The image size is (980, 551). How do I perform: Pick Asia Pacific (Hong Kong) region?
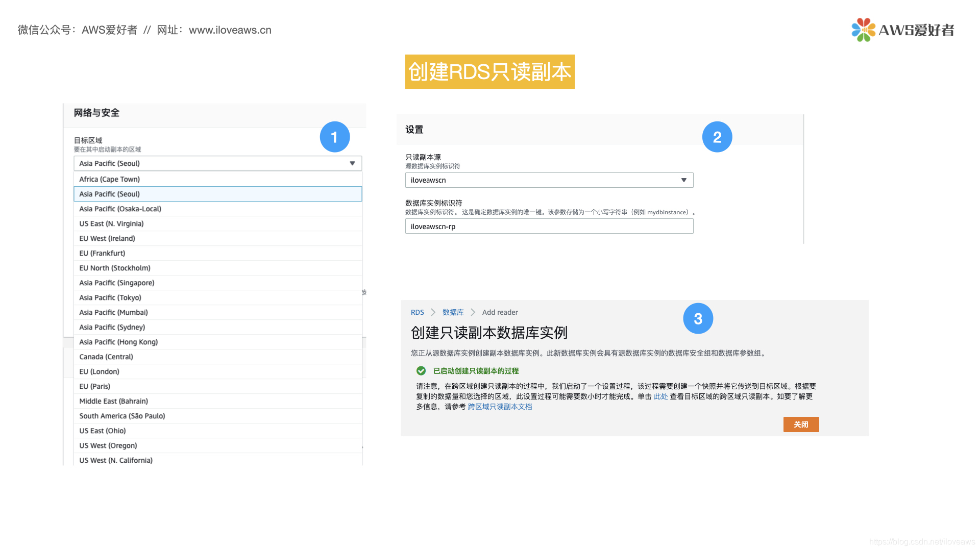coord(118,342)
